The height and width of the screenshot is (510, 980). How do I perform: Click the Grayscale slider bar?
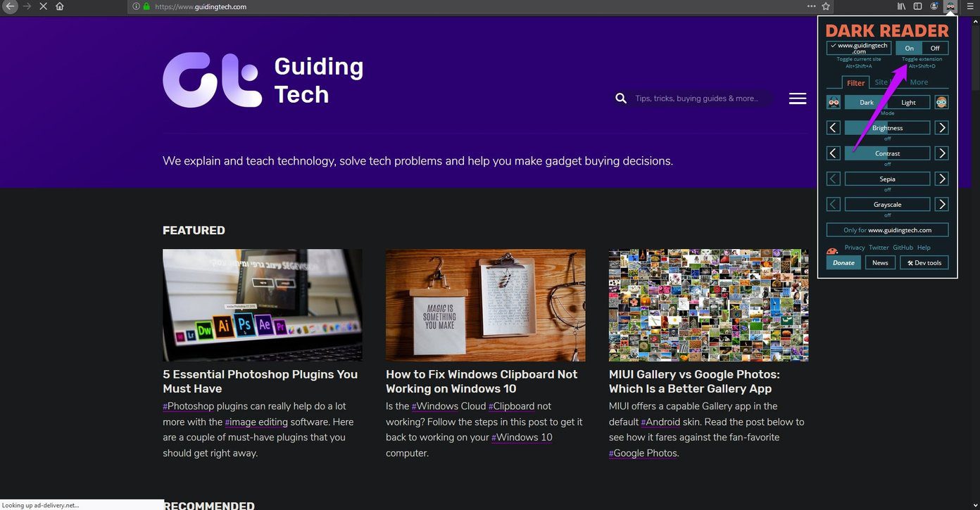887,204
